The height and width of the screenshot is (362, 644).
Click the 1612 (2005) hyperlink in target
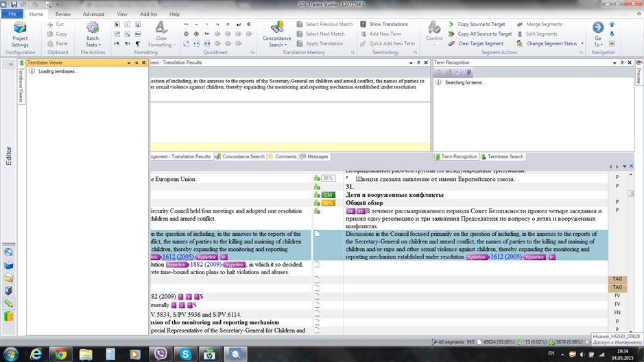507,256
